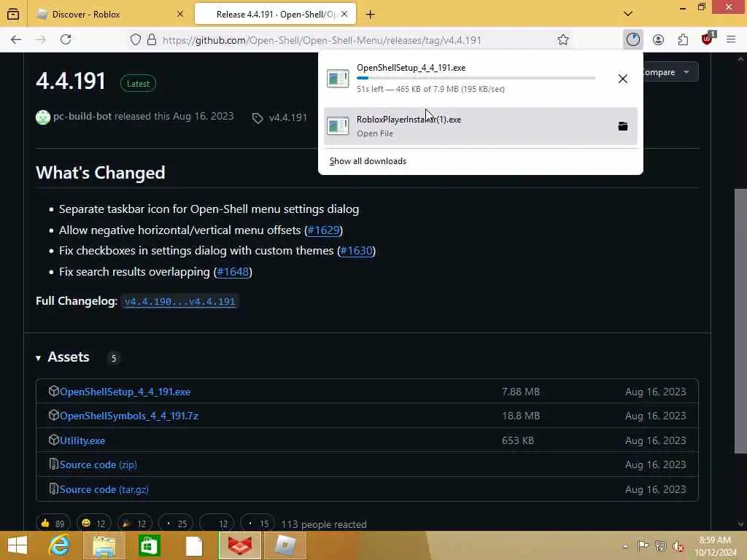Cancel the OpenShellSetup download
This screenshot has width=747, height=560.
[623, 79]
